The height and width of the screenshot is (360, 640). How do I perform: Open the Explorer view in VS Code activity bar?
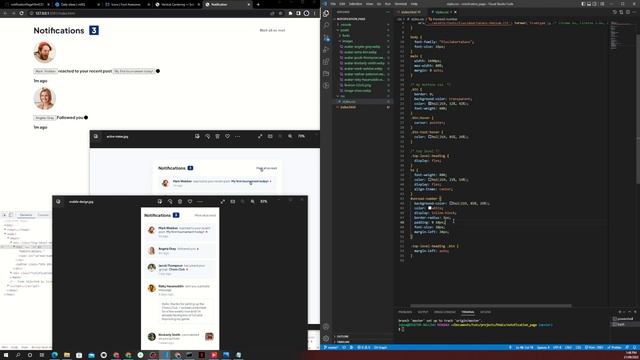[326, 14]
